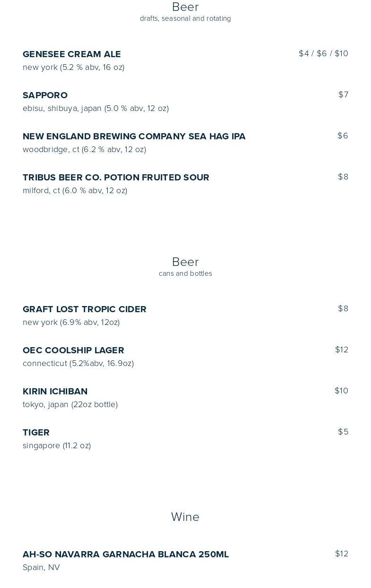
Task: Click the Graft Lost Tropic Cider name
Action: coord(85,309)
